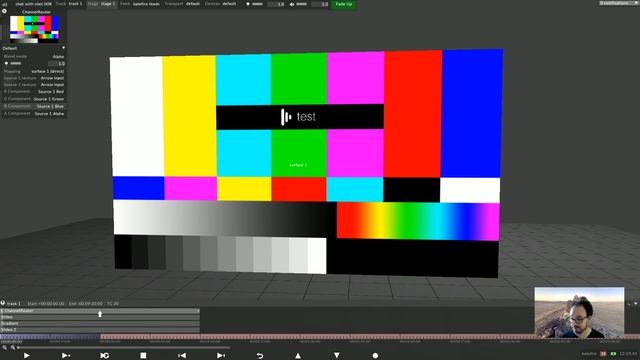
Task: Open the Stage 'stage 1' menu
Action: (x=101, y=4)
